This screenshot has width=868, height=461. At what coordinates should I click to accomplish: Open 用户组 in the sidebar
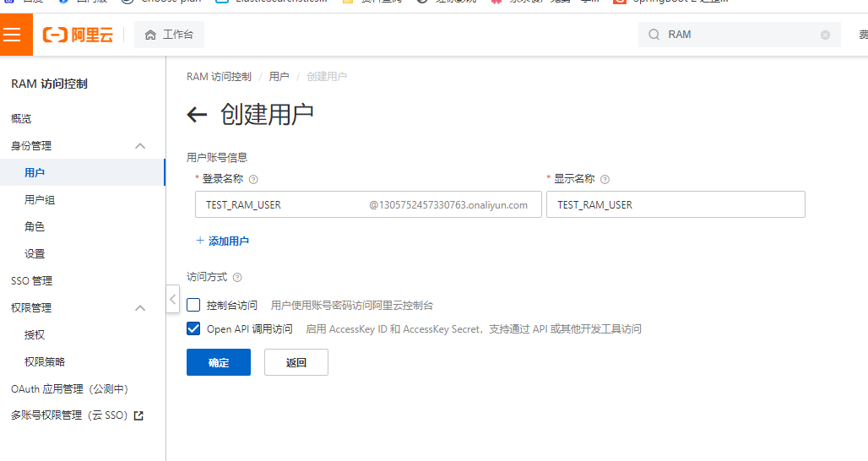[40, 200]
